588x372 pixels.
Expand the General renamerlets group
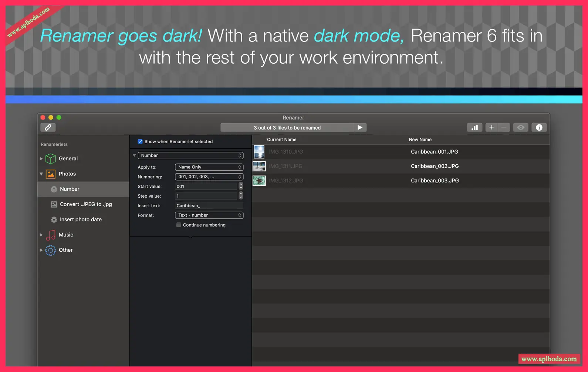coord(41,159)
